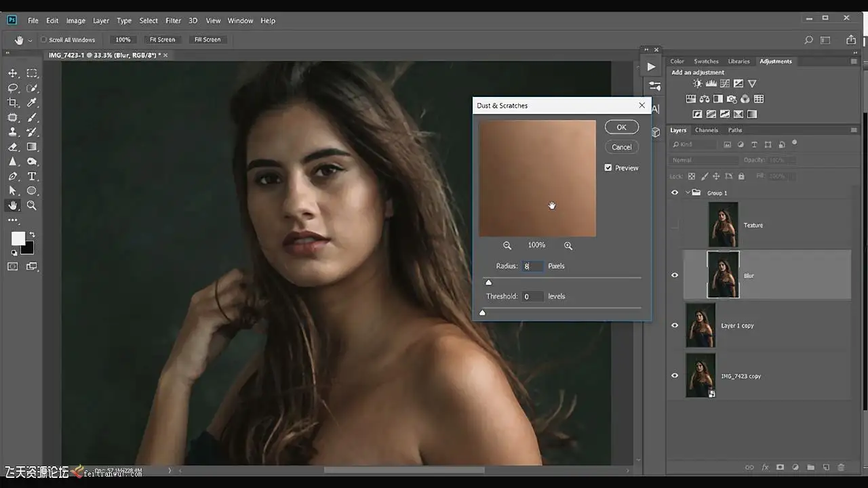Open the Adjustments panel options menu

(854, 61)
